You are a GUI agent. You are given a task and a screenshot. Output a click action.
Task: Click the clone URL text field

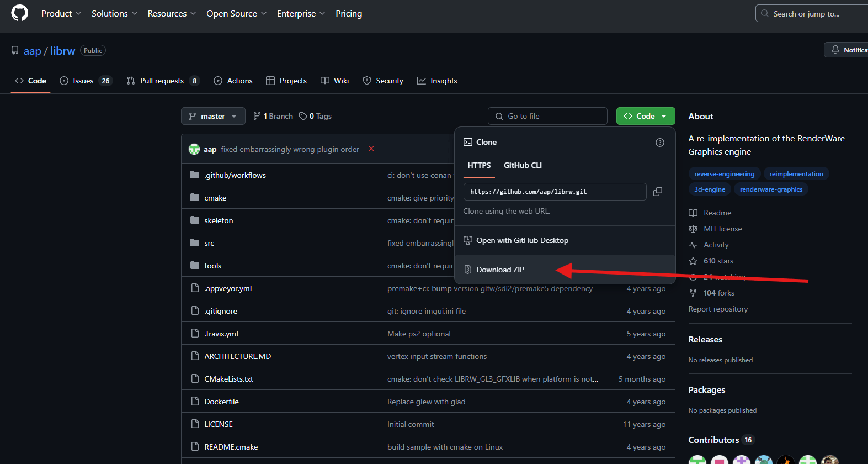[555, 192]
